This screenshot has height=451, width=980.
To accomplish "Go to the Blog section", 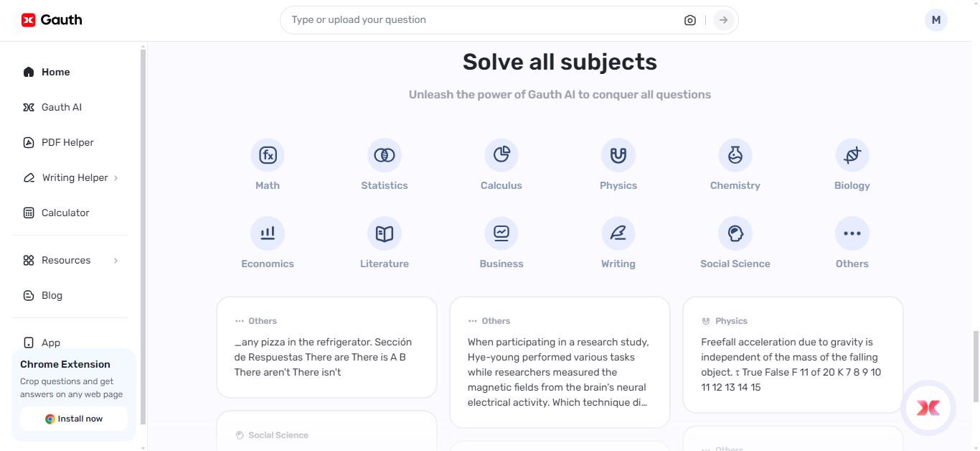I will pyautogui.click(x=51, y=295).
